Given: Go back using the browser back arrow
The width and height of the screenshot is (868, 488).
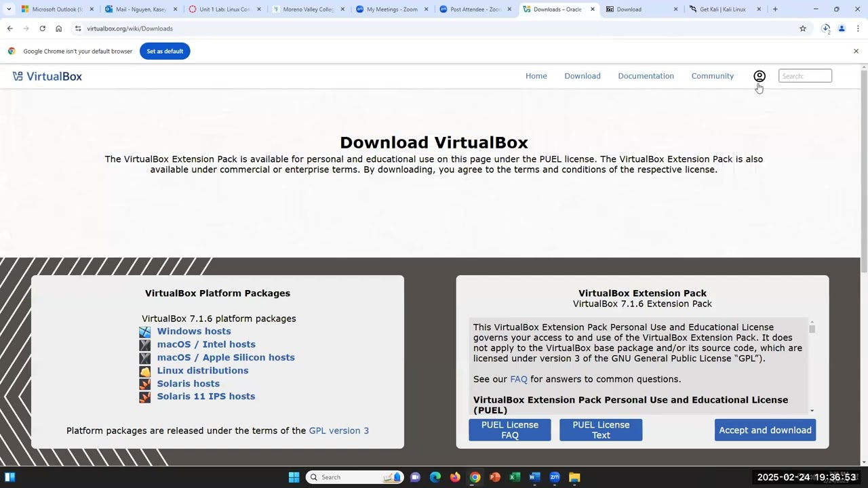Looking at the screenshot, I should tap(9, 28).
